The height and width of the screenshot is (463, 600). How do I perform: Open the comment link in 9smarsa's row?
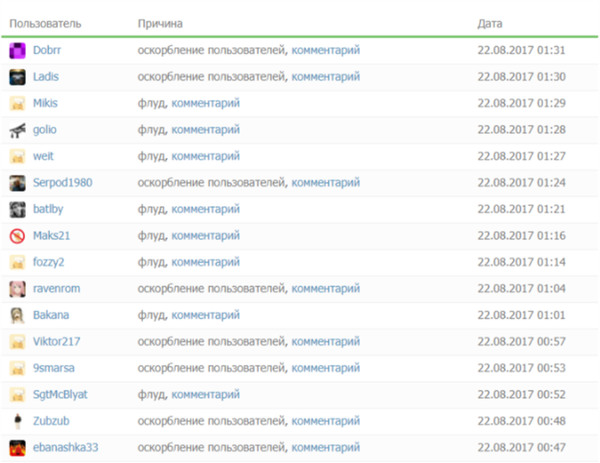325,368
